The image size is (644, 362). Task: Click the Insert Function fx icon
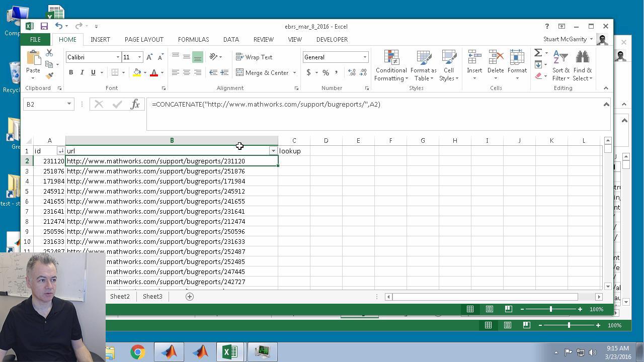pyautogui.click(x=135, y=104)
